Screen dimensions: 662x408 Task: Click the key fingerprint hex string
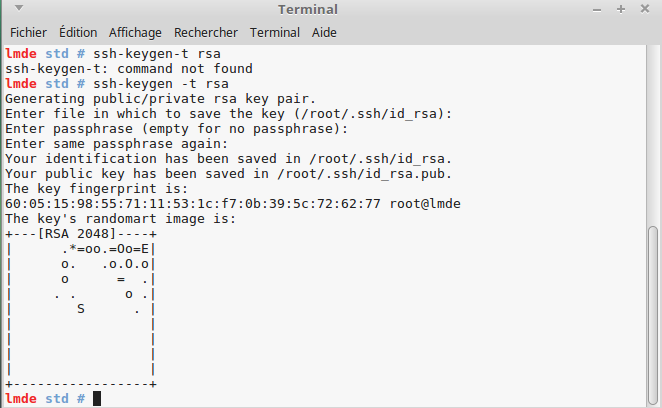192,204
